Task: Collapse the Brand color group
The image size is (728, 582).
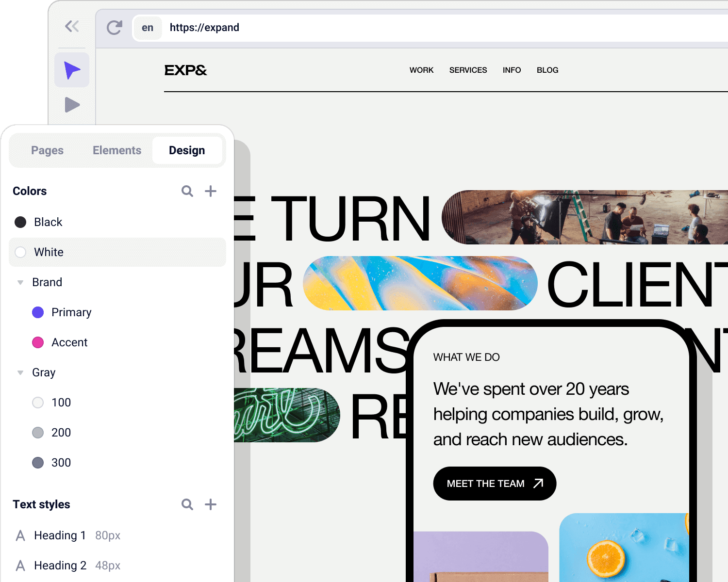Action: point(20,282)
